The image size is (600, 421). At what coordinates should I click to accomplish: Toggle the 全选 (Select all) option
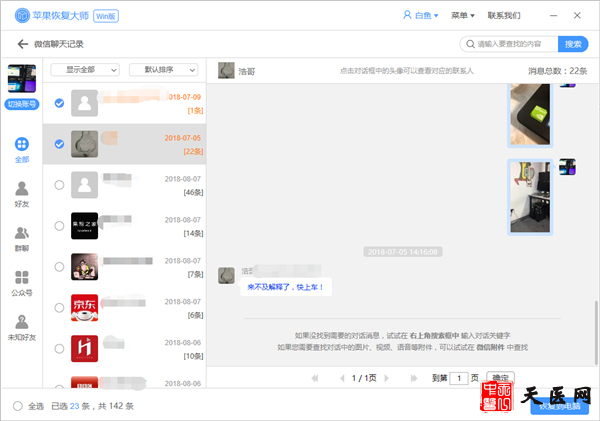pos(18,406)
